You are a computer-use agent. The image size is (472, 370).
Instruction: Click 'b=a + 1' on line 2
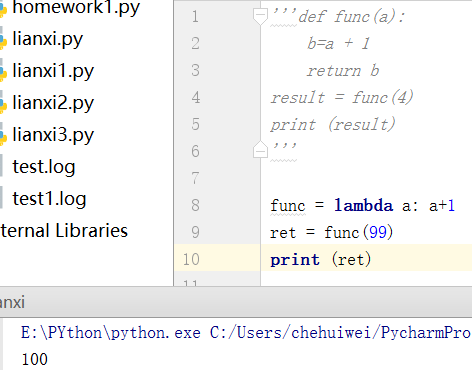[338, 43]
